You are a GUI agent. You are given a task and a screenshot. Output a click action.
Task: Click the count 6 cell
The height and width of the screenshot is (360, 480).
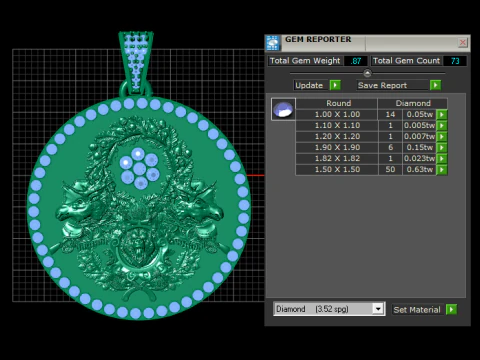point(390,147)
